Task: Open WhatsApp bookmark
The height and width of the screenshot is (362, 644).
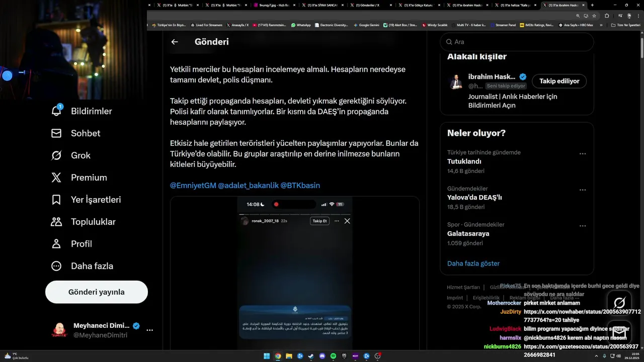Action: tap(301, 25)
